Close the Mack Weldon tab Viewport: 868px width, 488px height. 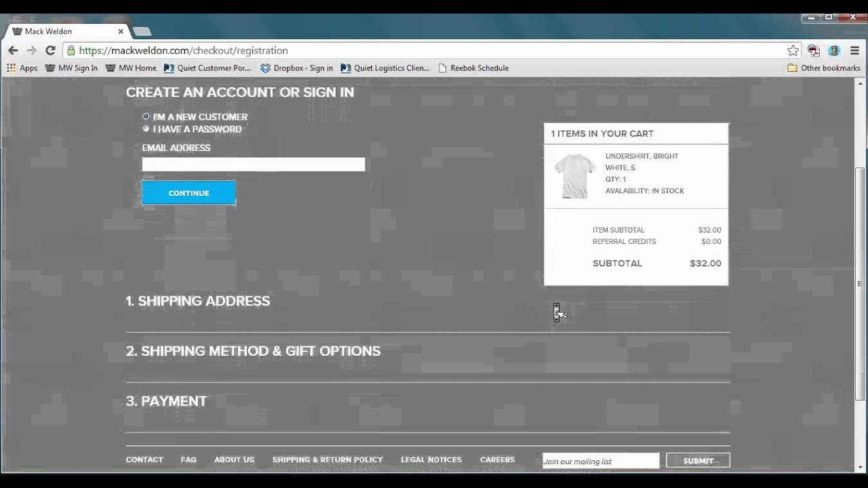click(121, 31)
